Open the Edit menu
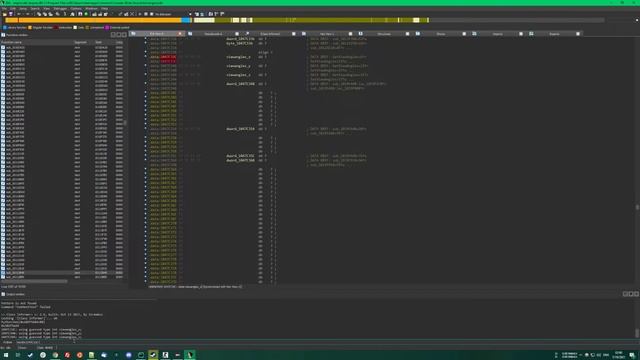 pyautogui.click(x=13, y=8)
